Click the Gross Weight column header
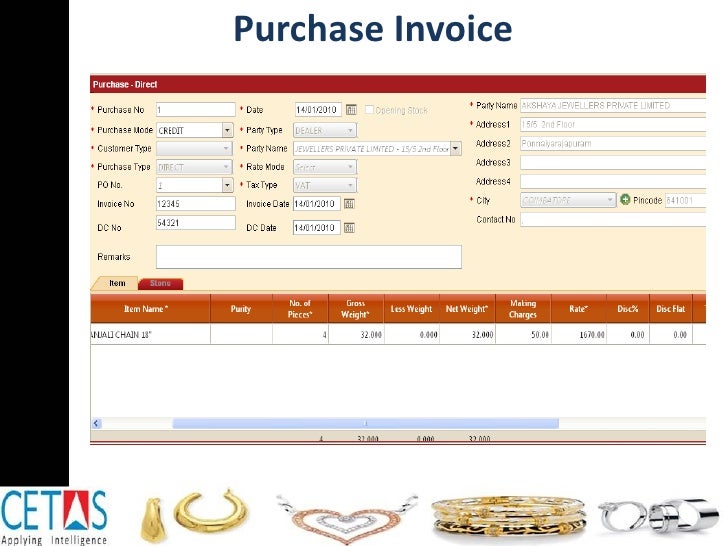The image size is (728, 546). click(356, 309)
